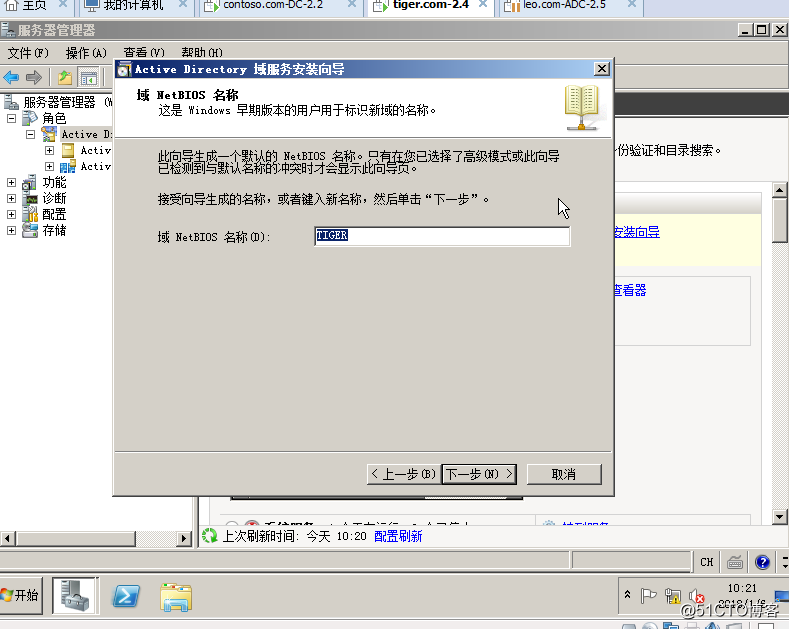Click the muted speaker tray icon
This screenshot has height=629, width=789.
pos(697,596)
